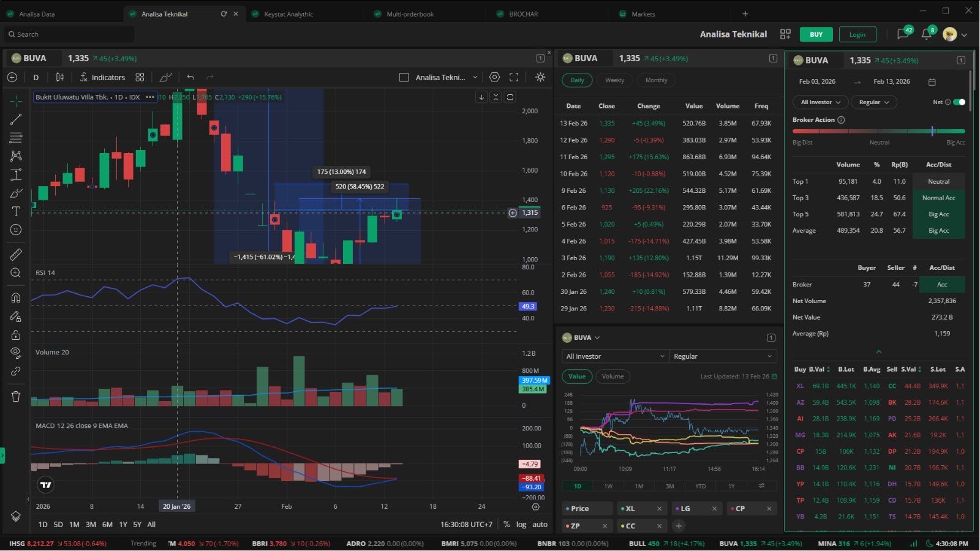Select the trend line drawing tool
This screenshot has width=980, height=551.
[x=16, y=119]
